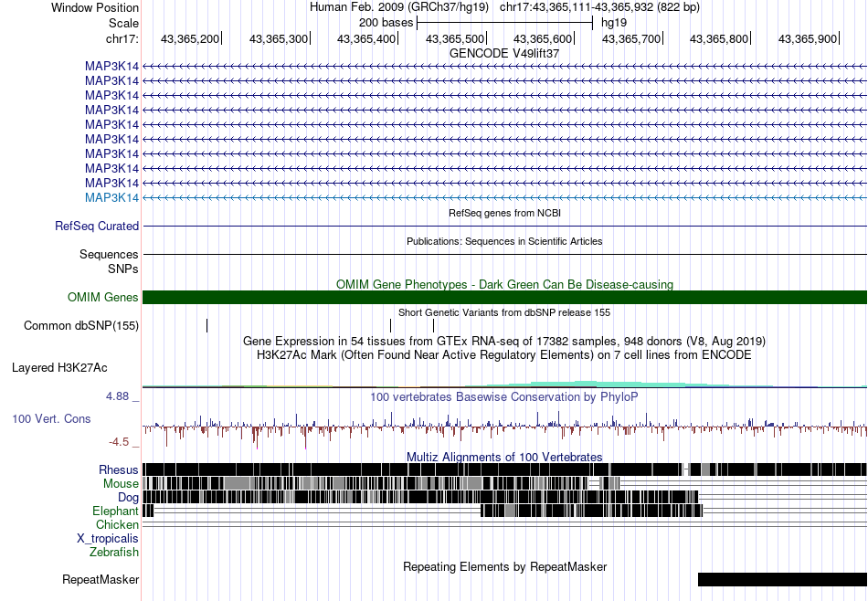Open Short Genetic Variants from dbSNP release 155
Image resolution: width=868 pixels, height=601 pixels.
coord(504,312)
